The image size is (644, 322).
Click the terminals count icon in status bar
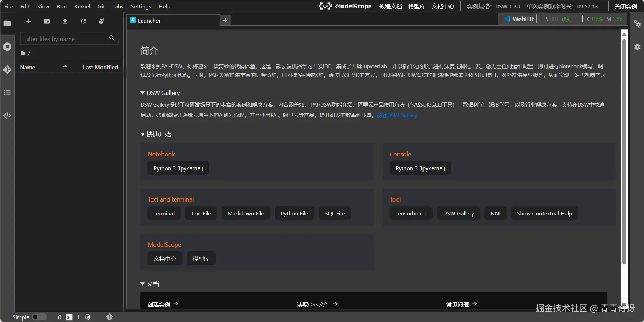pos(70,317)
